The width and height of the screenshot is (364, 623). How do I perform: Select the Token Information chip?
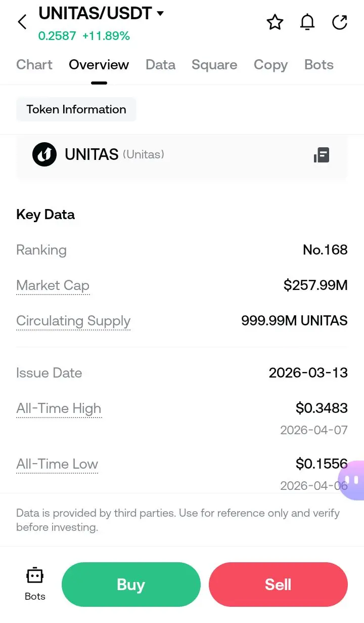tap(76, 109)
